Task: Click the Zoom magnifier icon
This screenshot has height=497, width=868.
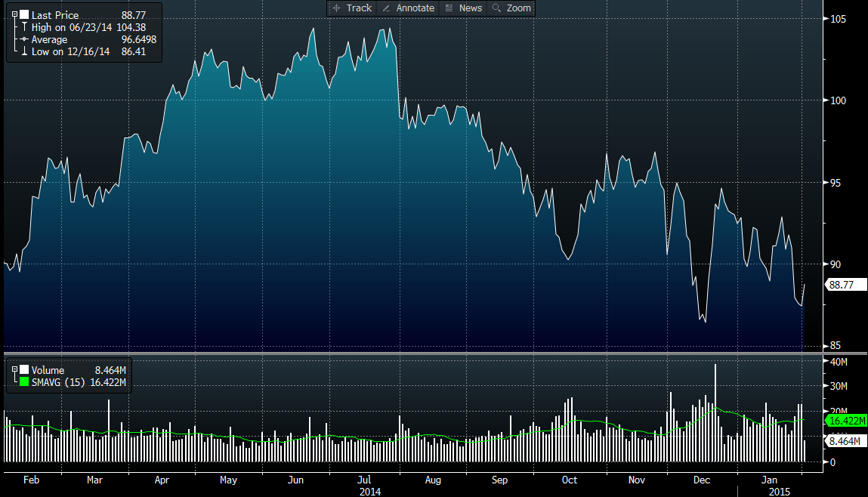Action: point(496,8)
